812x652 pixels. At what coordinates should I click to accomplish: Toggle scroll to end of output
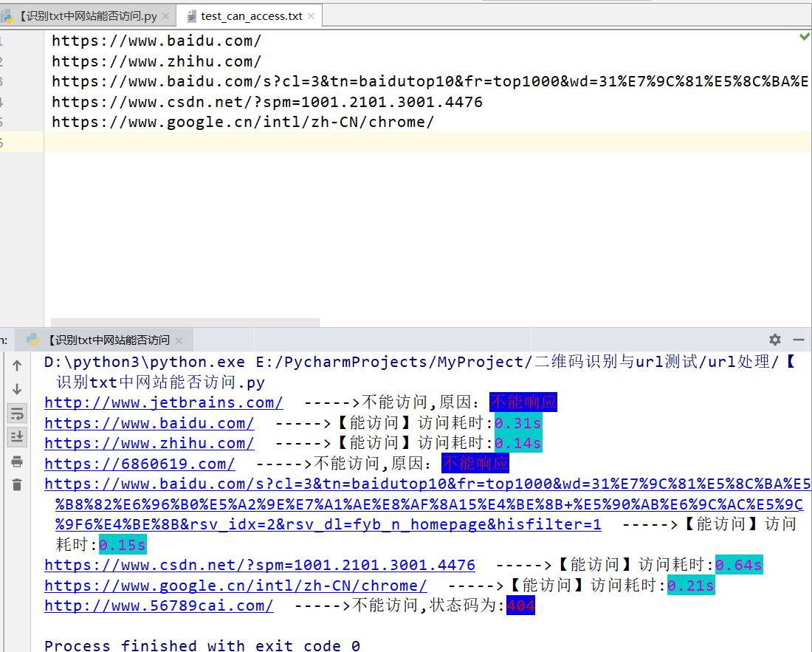pos(17,436)
